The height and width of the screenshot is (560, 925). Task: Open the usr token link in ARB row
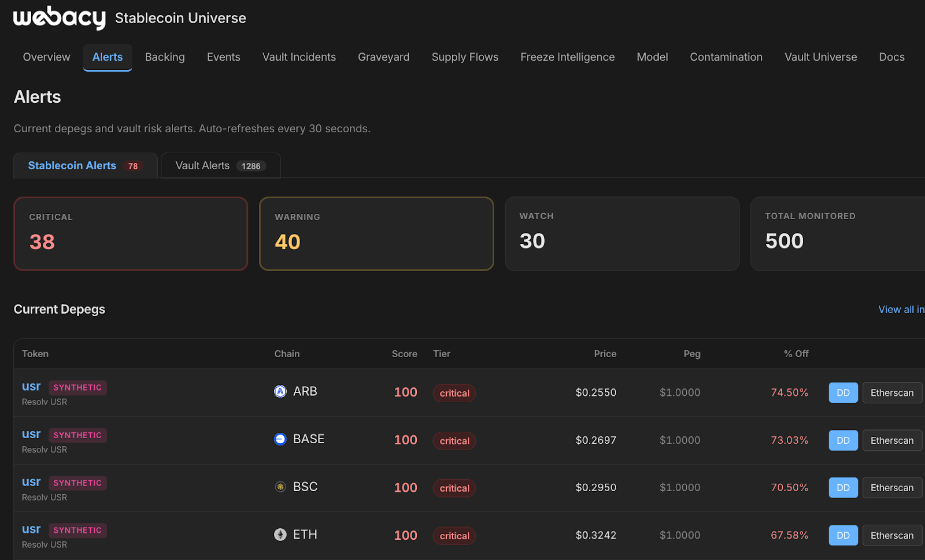tap(31, 387)
